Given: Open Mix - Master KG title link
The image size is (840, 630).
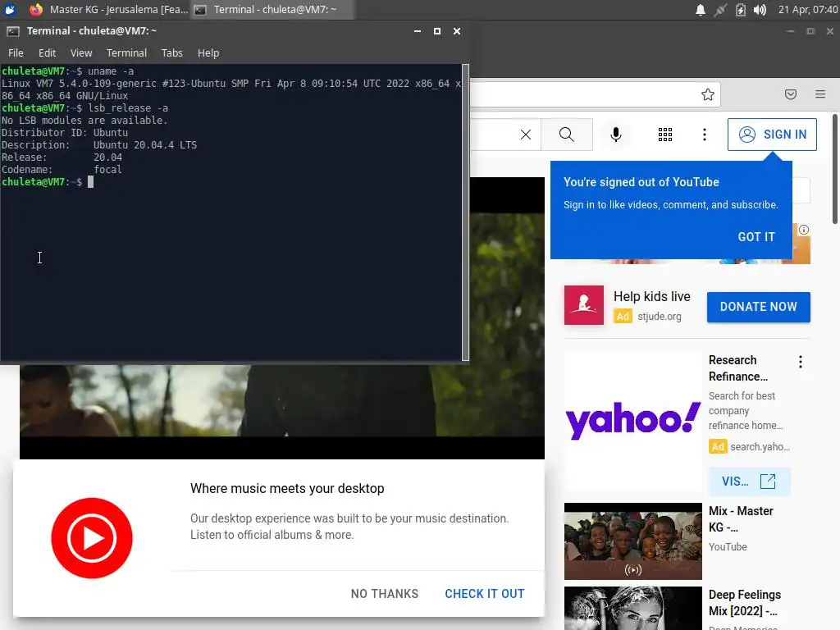Looking at the screenshot, I should point(741,519).
